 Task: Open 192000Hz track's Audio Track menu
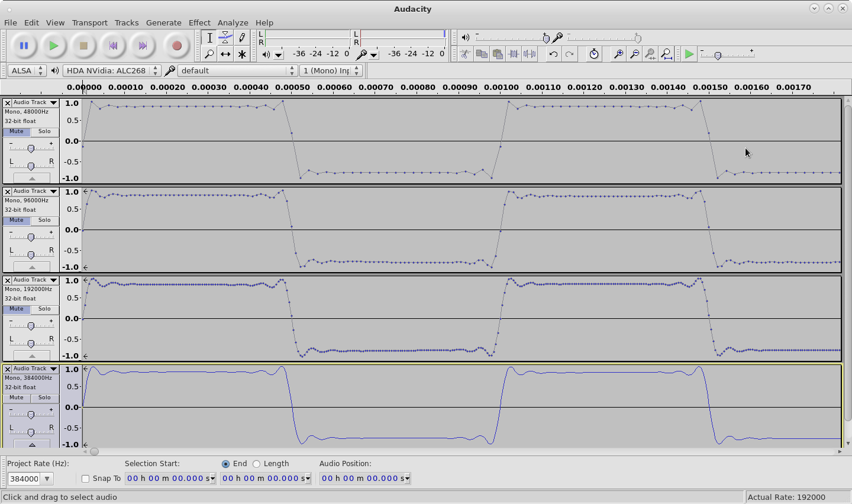[x=35, y=280]
